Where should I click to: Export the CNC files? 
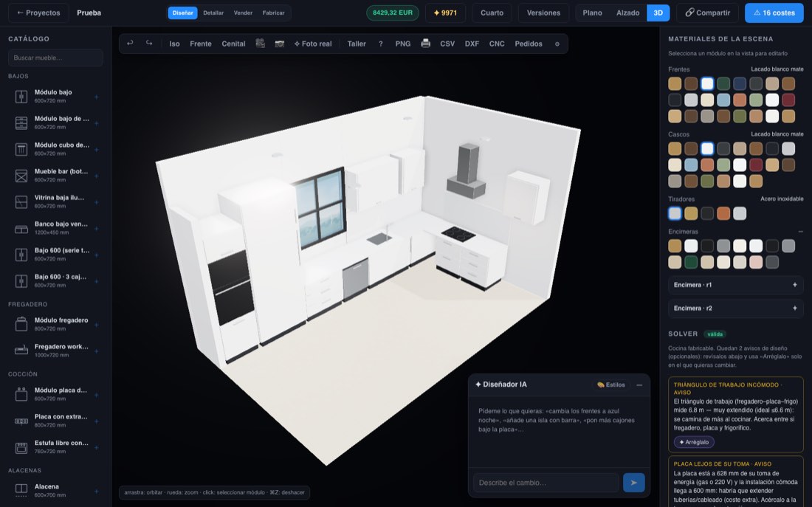tap(497, 44)
